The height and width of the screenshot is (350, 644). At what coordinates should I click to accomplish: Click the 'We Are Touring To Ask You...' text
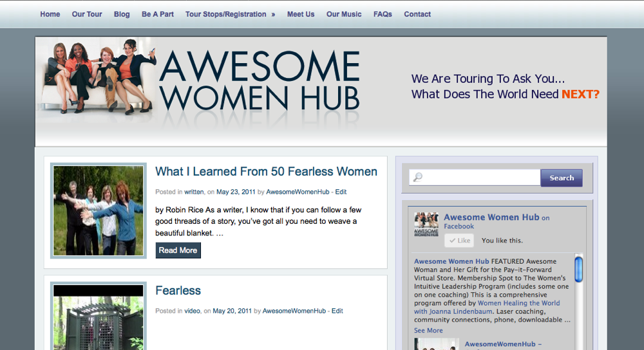tap(488, 78)
